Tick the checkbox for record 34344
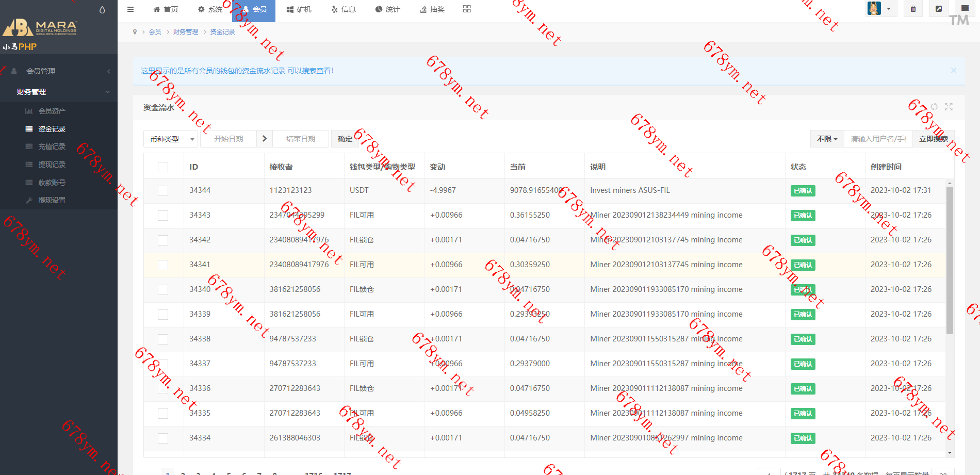 point(163,191)
